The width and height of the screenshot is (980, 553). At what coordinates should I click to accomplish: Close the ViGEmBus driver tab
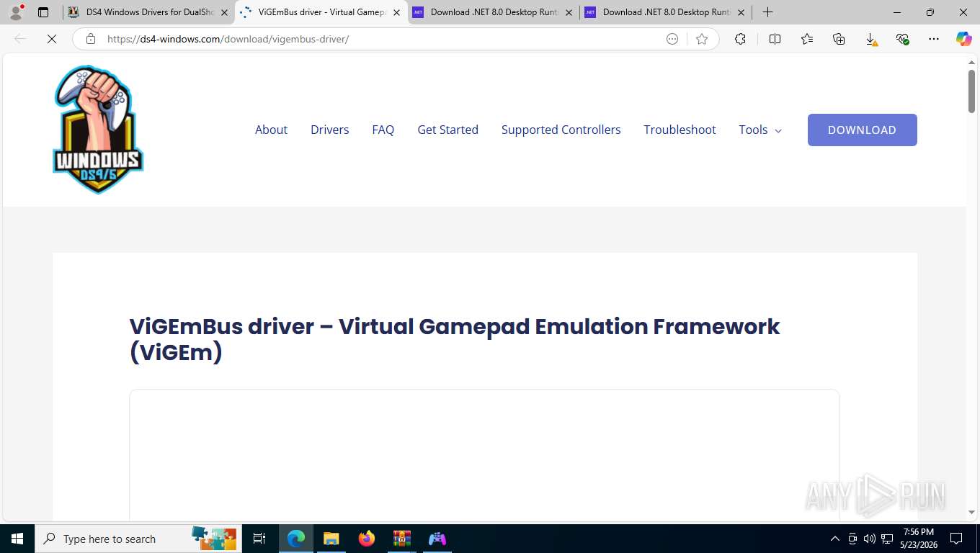[396, 12]
